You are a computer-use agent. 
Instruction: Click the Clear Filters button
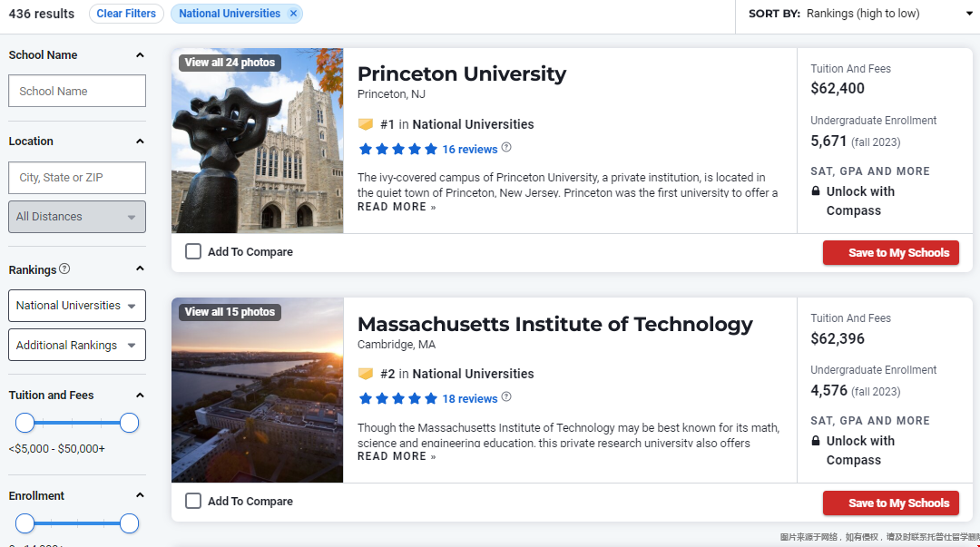point(126,13)
